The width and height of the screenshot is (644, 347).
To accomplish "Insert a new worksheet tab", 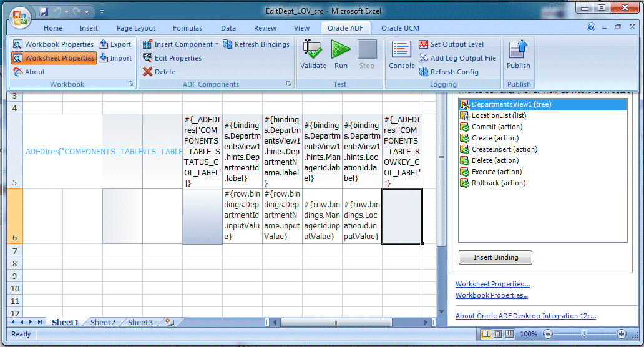I will (170, 323).
